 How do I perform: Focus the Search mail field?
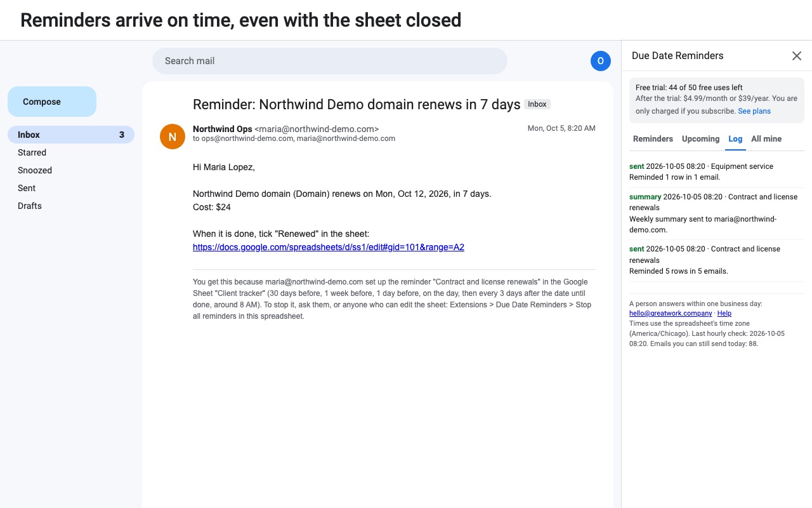click(330, 61)
